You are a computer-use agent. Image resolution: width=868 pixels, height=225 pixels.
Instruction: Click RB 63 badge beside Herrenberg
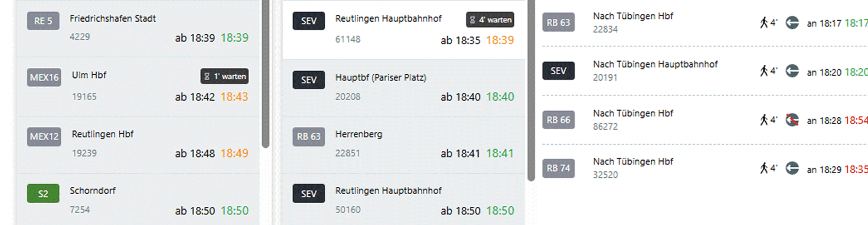click(308, 136)
